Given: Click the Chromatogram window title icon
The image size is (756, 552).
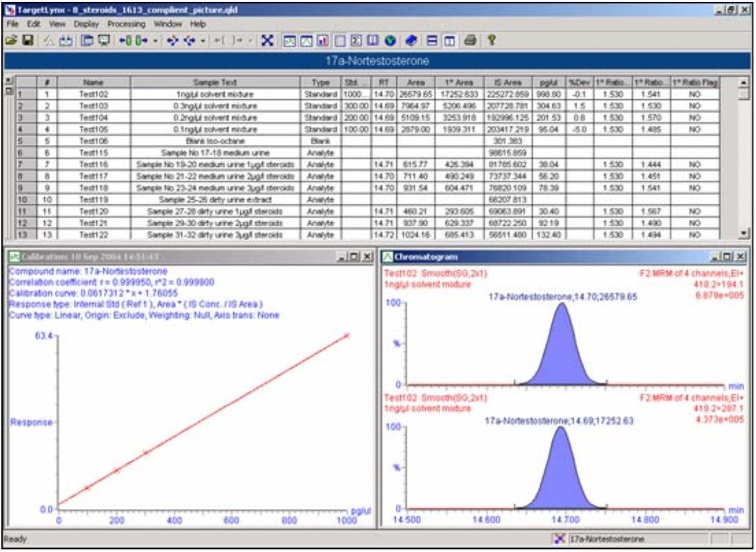Looking at the screenshot, I should pos(387,257).
